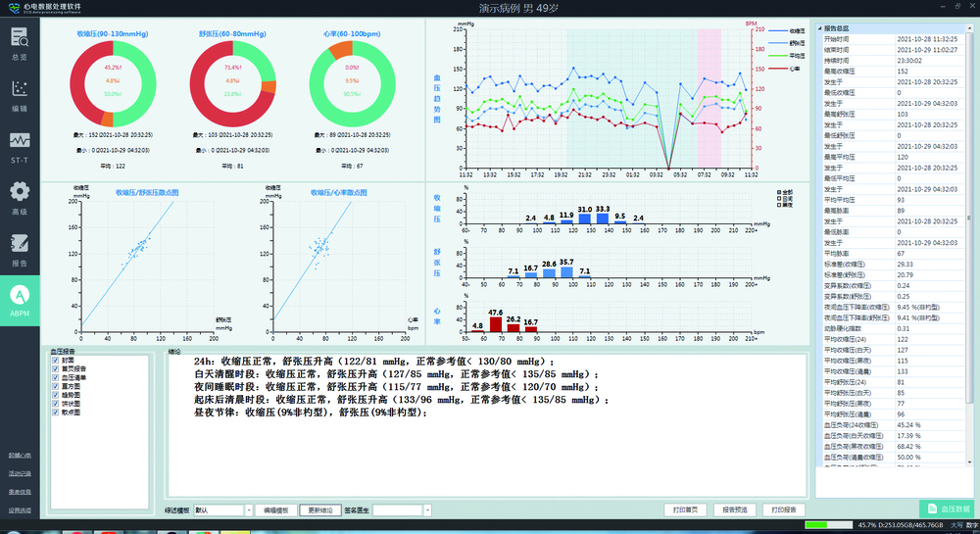The width and height of the screenshot is (980, 534).
Task: Open the 总览 overview sidebar icon
Action: (20, 42)
